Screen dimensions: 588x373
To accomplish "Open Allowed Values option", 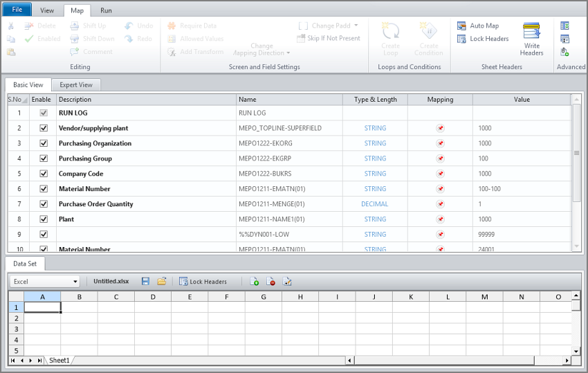I will 196,39.
